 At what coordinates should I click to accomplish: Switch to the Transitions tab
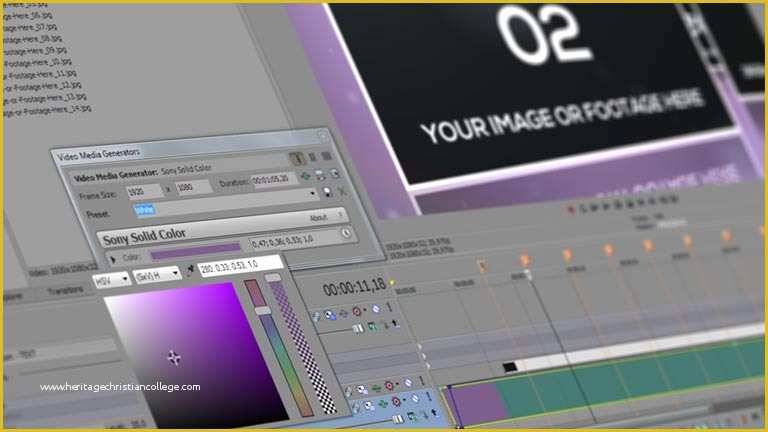tap(65, 290)
